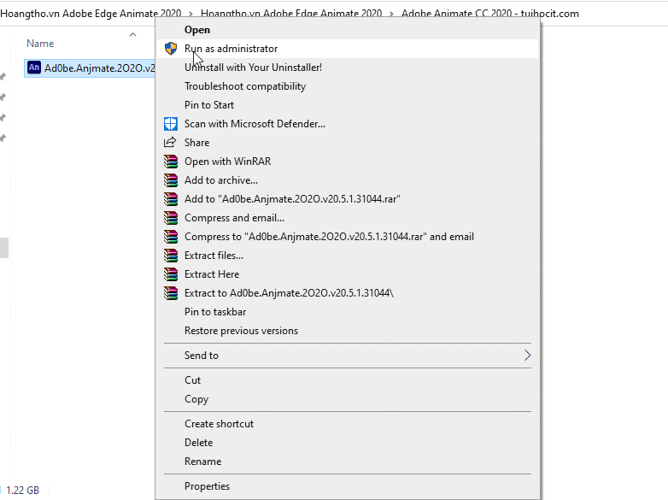Select Scan with Microsoft Defender
This screenshot has width=668, height=500.
tap(348, 124)
